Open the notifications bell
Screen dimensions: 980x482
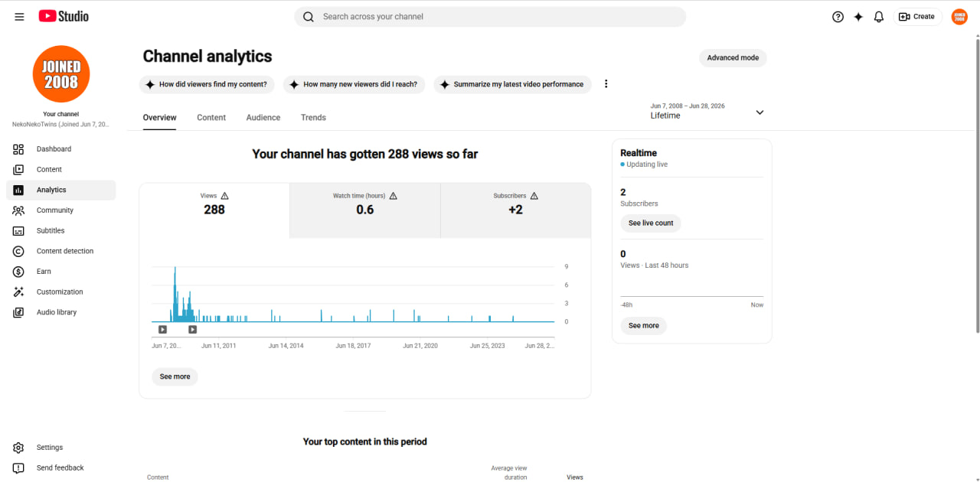879,17
